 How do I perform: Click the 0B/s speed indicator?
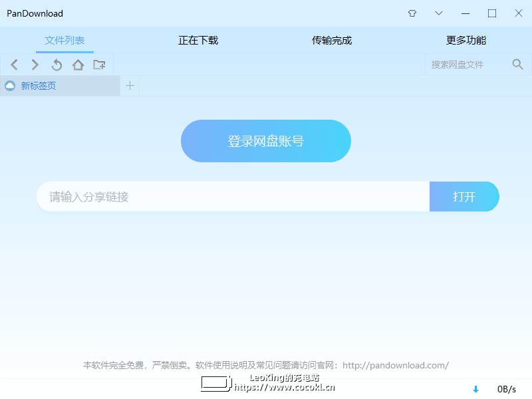click(x=507, y=389)
